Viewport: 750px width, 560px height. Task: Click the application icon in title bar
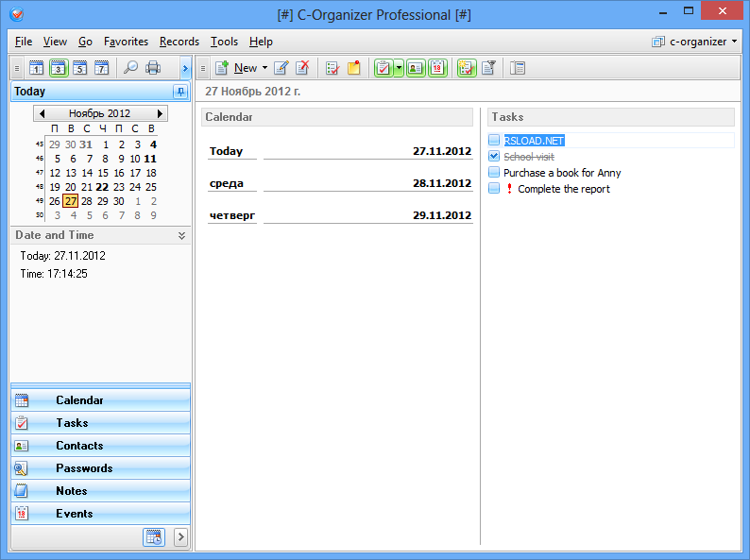coord(17,14)
